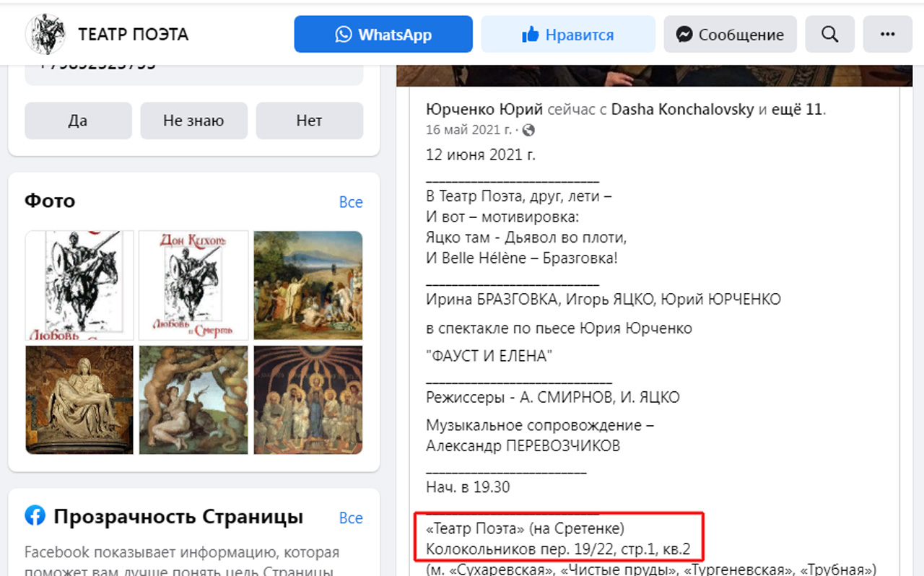Open the search magnifier icon
Viewport: 924px width, 576px height.
point(830,34)
